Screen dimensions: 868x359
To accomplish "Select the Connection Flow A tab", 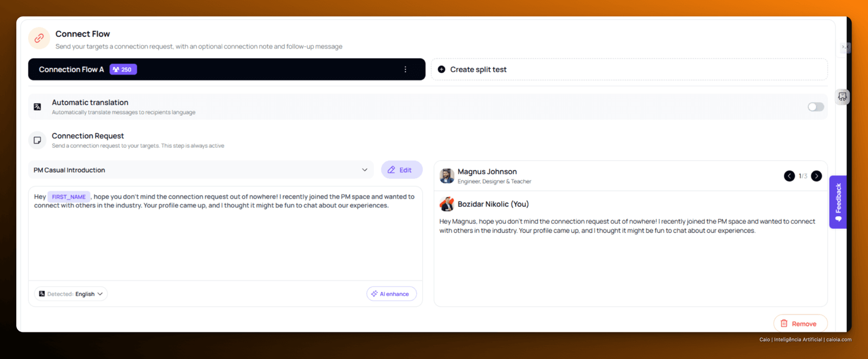I will 227,70.
